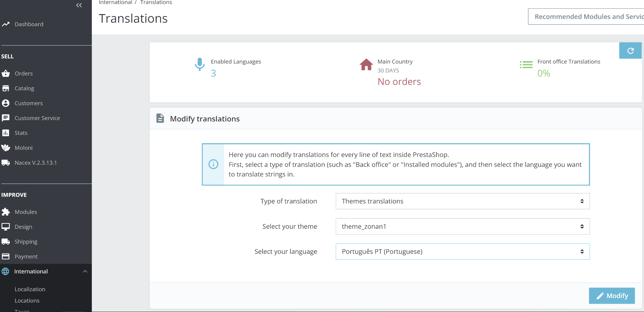644x312 pixels.
Task: Click the Modify button
Action: (612, 296)
